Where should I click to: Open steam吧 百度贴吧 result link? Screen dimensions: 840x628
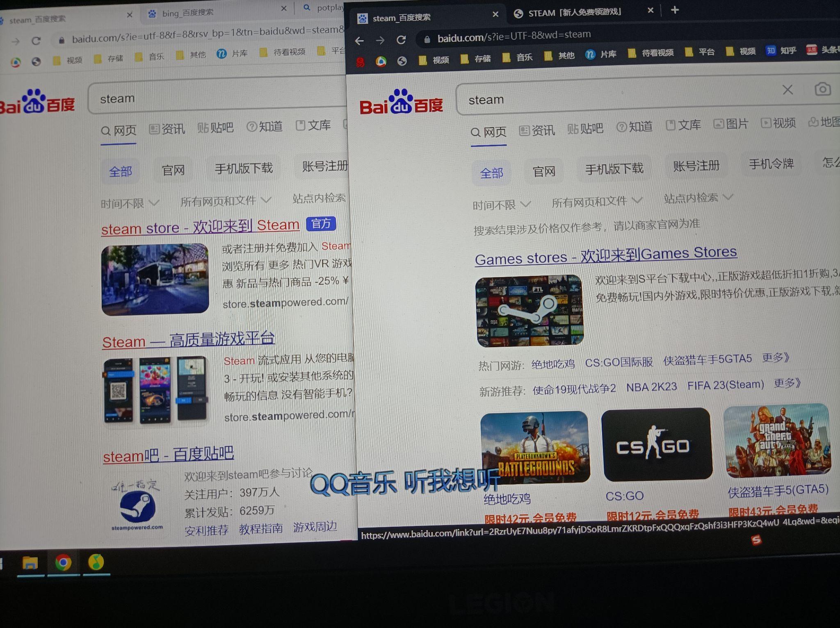point(168,455)
